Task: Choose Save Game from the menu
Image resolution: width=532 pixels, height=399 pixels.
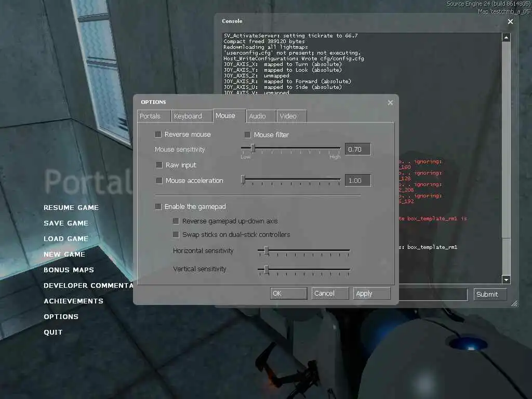Action: coord(66,223)
